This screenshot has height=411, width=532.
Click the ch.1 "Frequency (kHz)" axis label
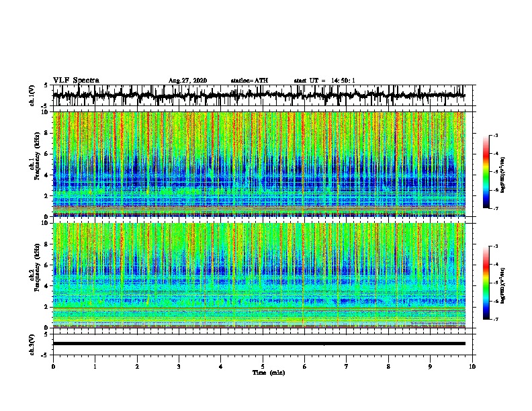click(x=37, y=156)
